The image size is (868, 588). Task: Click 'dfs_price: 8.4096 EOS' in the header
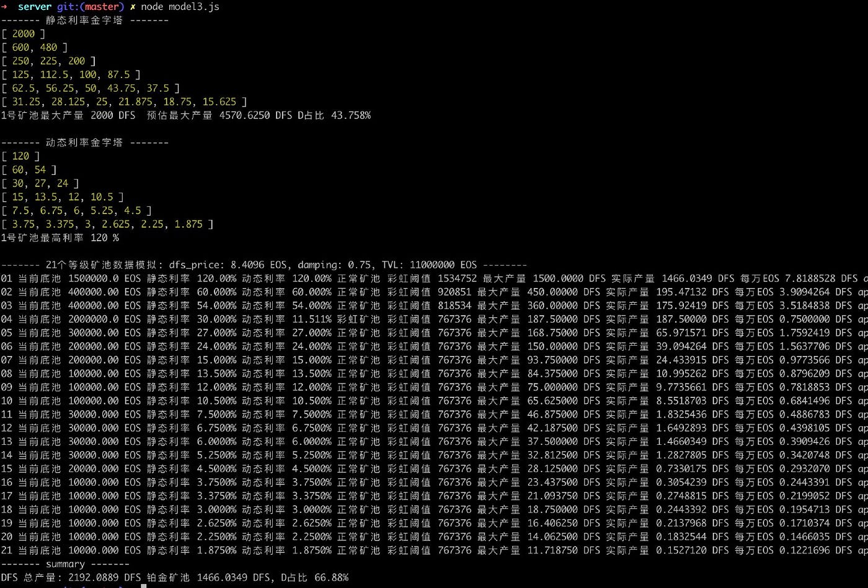pos(229,265)
